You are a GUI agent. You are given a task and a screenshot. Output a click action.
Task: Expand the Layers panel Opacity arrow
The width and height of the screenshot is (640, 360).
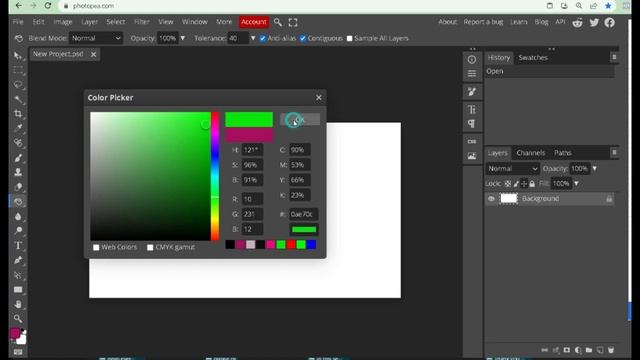point(594,169)
